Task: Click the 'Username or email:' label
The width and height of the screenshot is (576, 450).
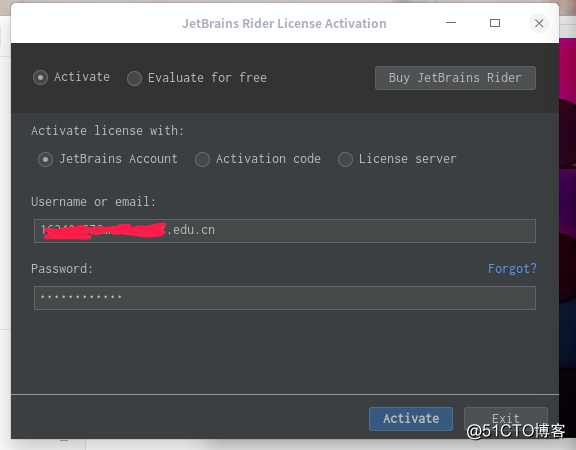Action: point(93,202)
